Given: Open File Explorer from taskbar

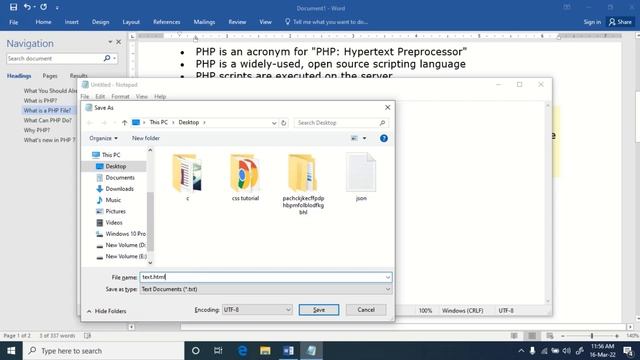Looking at the screenshot, I should click(x=265, y=351).
